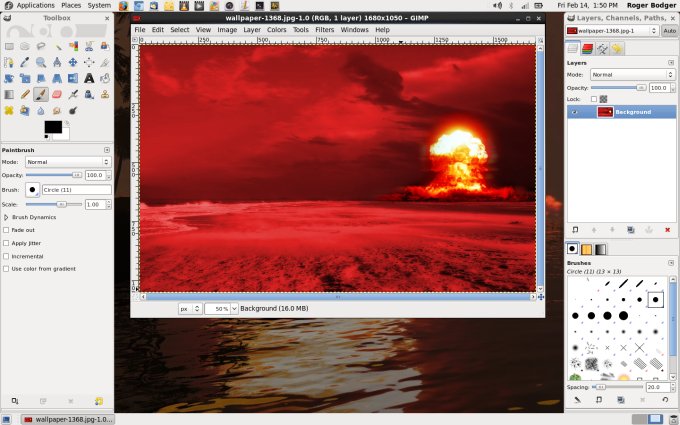Select the Paintbrush tool in Toolbox

pyautogui.click(x=41, y=94)
